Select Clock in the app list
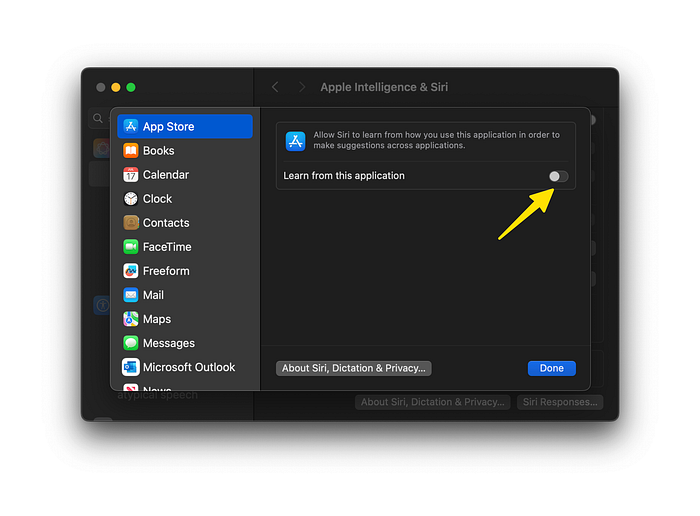This screenshot has height=516, width=700. click(185, 199)
